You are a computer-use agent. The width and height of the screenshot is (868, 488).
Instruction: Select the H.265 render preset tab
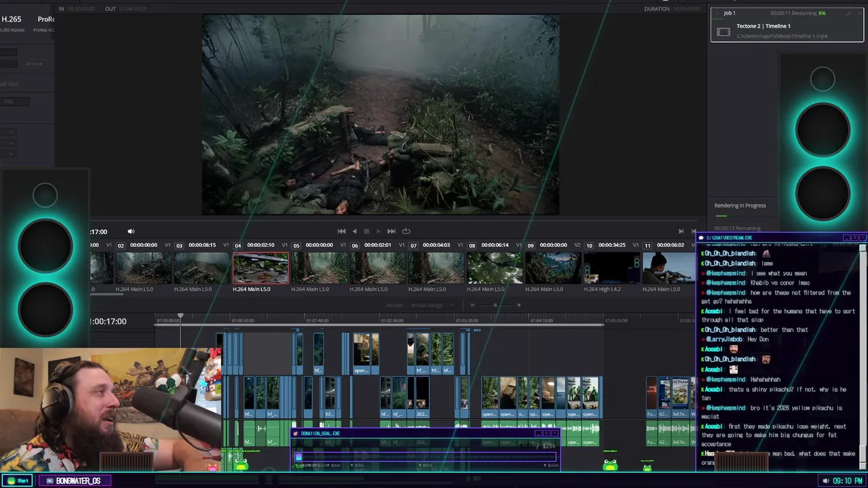[x=11, y=20]
